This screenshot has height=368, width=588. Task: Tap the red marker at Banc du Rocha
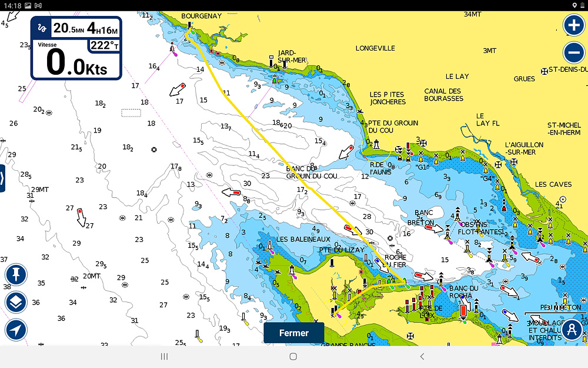(x=463, y=310)
